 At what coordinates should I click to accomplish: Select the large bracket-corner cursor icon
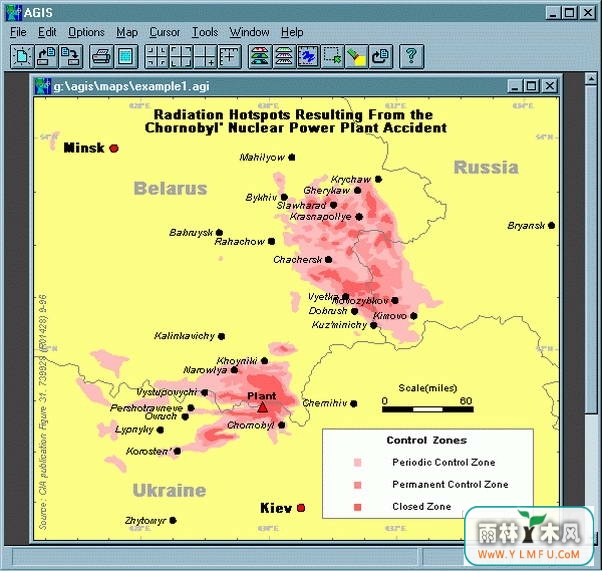[181, 56]
